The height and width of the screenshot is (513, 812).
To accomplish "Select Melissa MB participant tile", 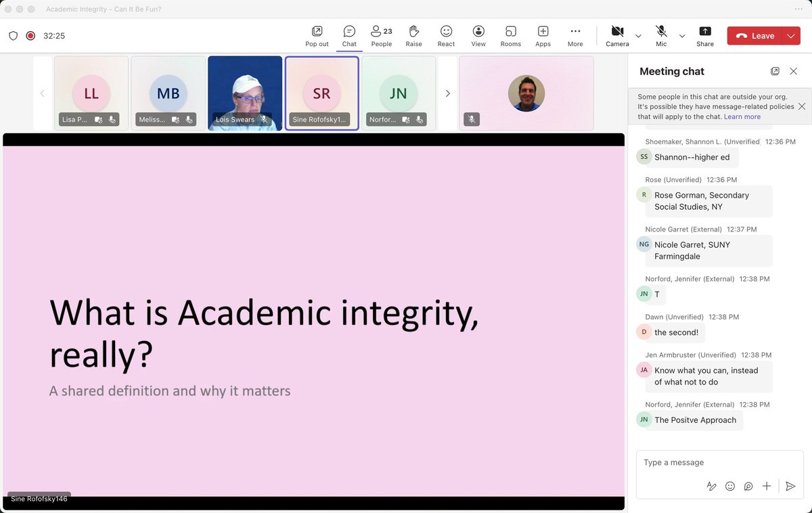I will (168, 93).
